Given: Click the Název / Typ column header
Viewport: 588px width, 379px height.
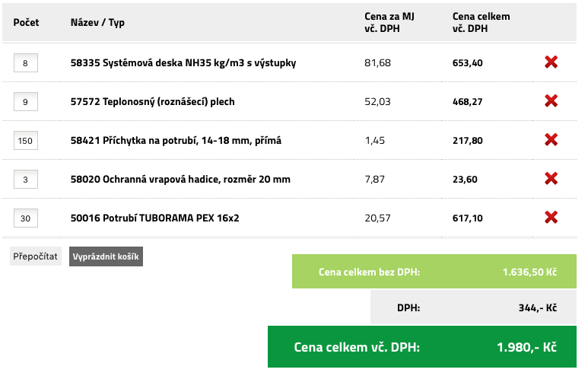Looking at the screenshot, I should point(97,22).
